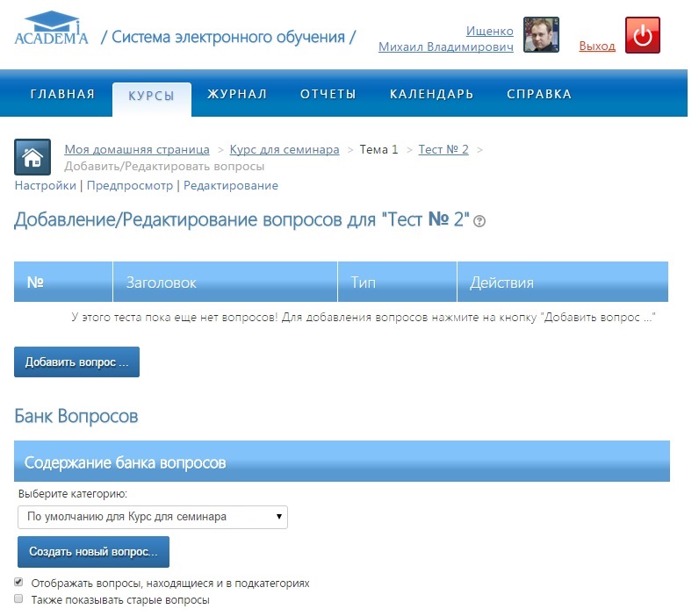The width and height of the screenshot is (699, 616).
Task: Click the 'Банк Вопросов' heading
Action: pyautogui.click(x=76, y=417)
